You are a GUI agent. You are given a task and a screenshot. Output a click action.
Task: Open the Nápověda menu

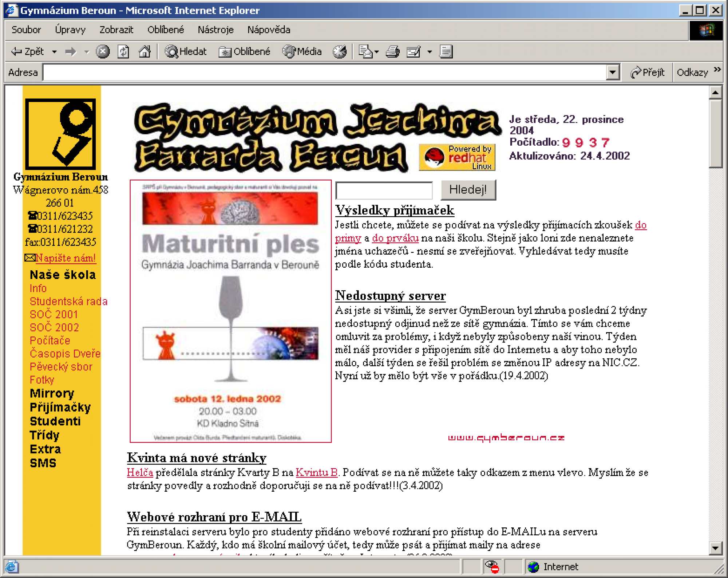269,30
